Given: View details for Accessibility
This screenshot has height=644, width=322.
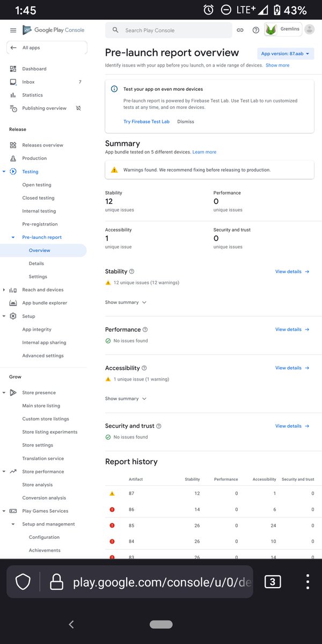Looking at the screenshot, I should tap(292, 368).
